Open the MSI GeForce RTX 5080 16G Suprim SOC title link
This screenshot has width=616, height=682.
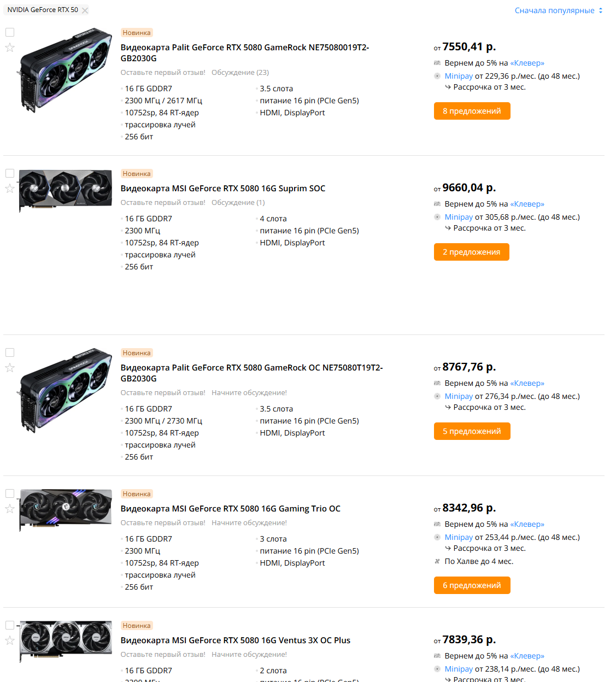pyautogui.click(x=222, y=189)
